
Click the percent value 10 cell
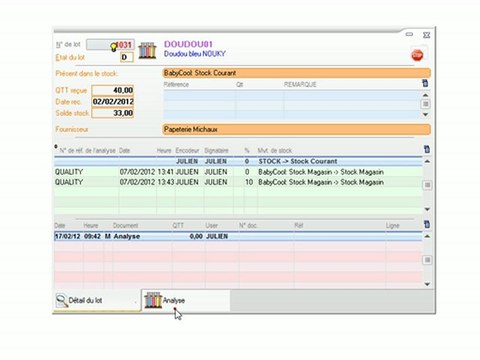249,182
